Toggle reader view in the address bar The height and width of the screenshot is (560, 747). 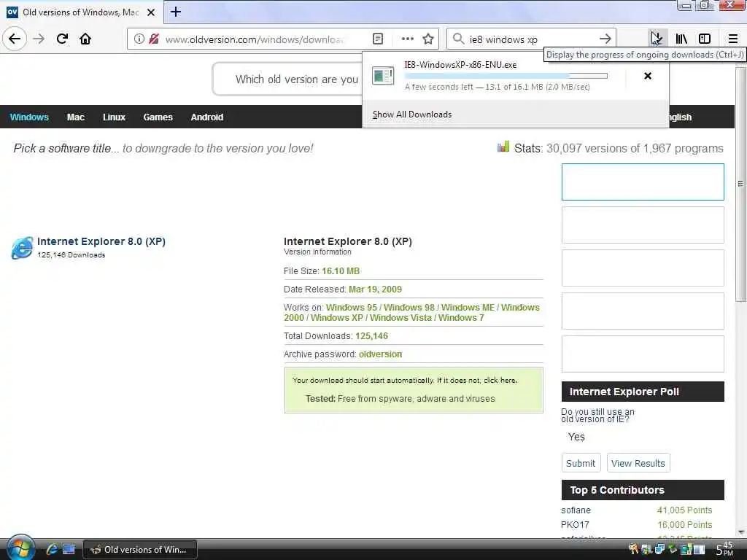coord(378,39)
